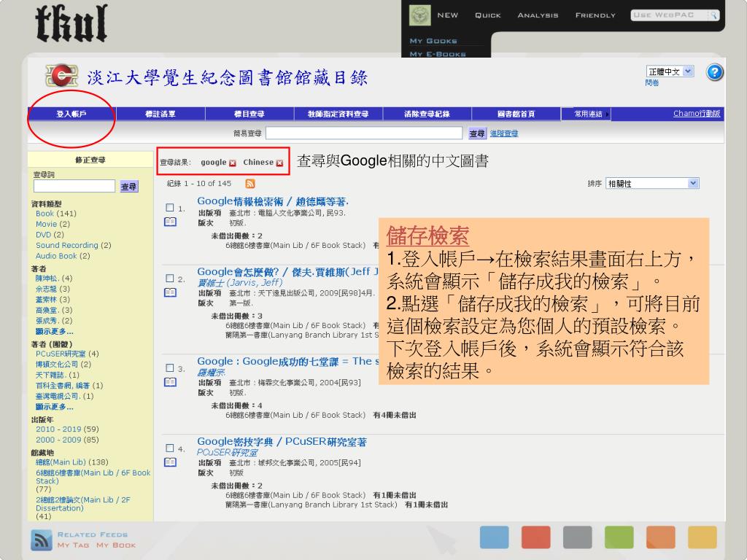
Task: Click the gray color square at bottom
Action: tap(578, 537)
